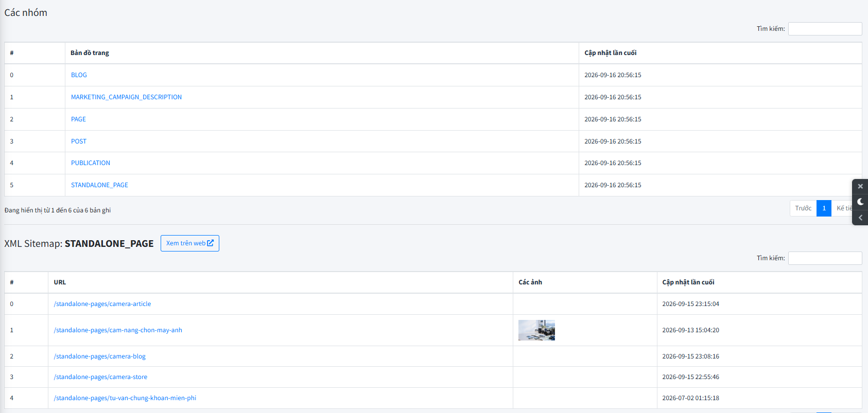The image size is (868, 413).
Task: Open /standalone-pages/camera-store link
Action: [100, 377]
